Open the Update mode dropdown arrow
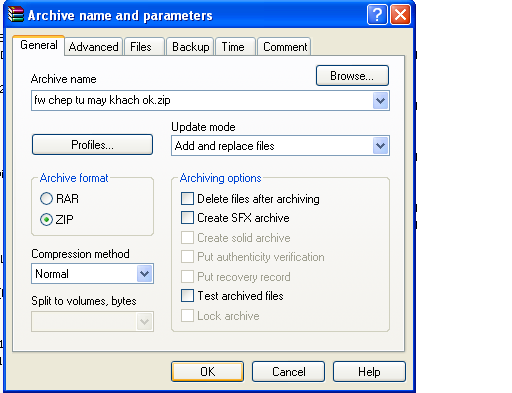The width and height of the screenshot is (512, 393). pos(380,146)
